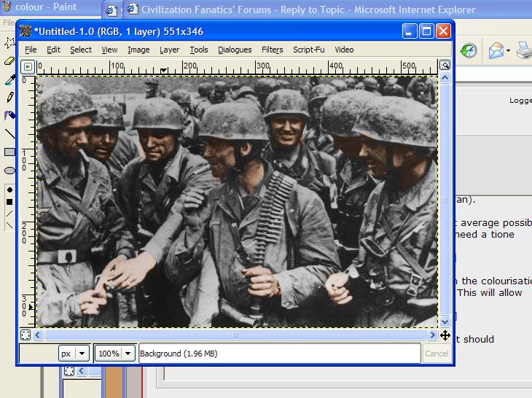532x398 pixels.
Task: Toggle zoom-on-resize magnifier in GIMP corner
Action: 445,65
